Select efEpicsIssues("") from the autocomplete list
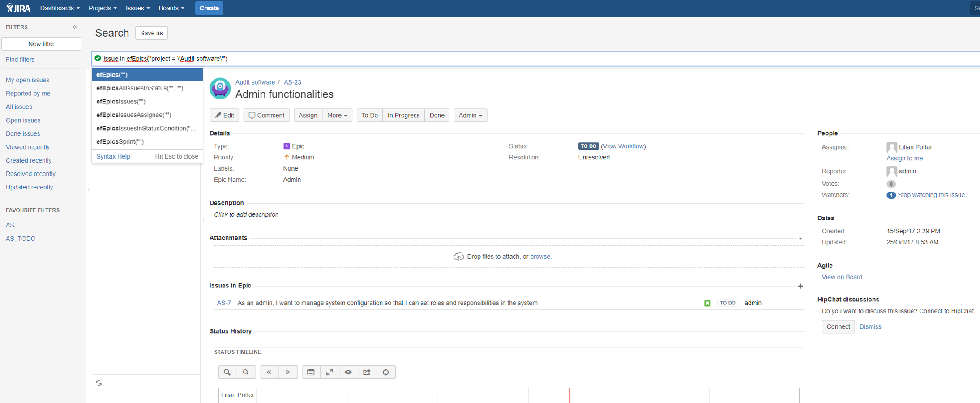980x403 pixels. point(121,102)
